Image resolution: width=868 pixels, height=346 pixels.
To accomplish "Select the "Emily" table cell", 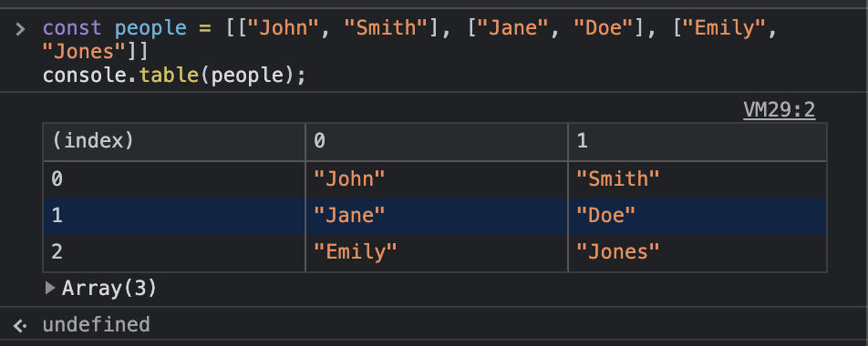I will click(x=436, y=252).
